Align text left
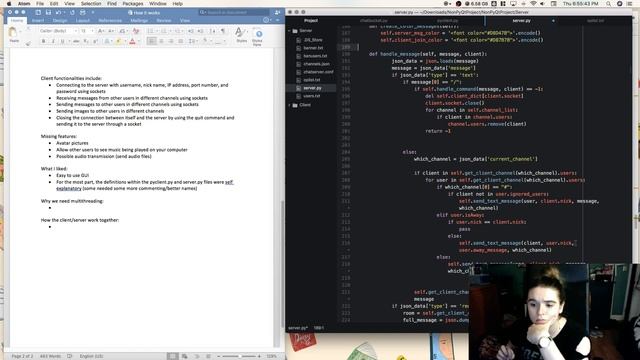The width and height of the screenshot is (640, 360). click(151, 41)
